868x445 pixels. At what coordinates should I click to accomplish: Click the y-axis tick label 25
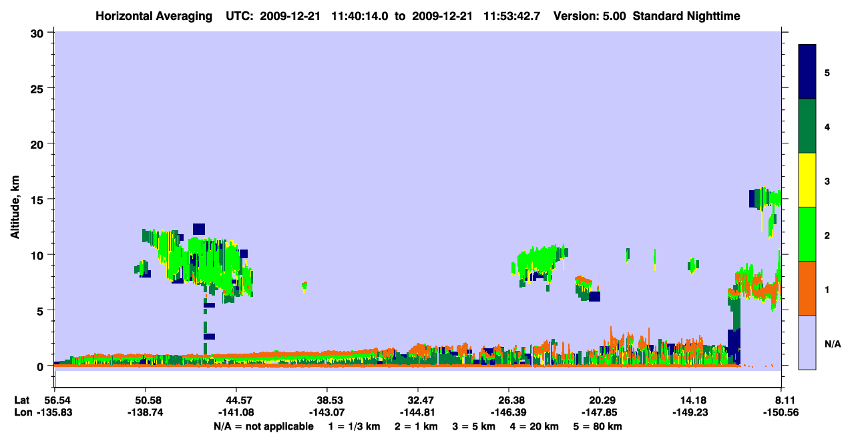pyautogui.click(x=38, y=88)
